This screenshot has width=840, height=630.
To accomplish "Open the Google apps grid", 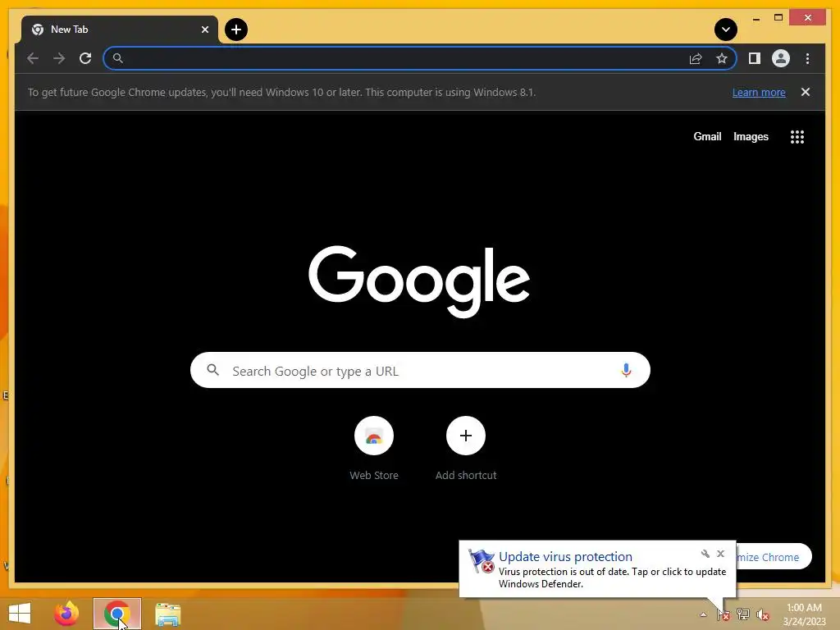I will tap(797, 137).
